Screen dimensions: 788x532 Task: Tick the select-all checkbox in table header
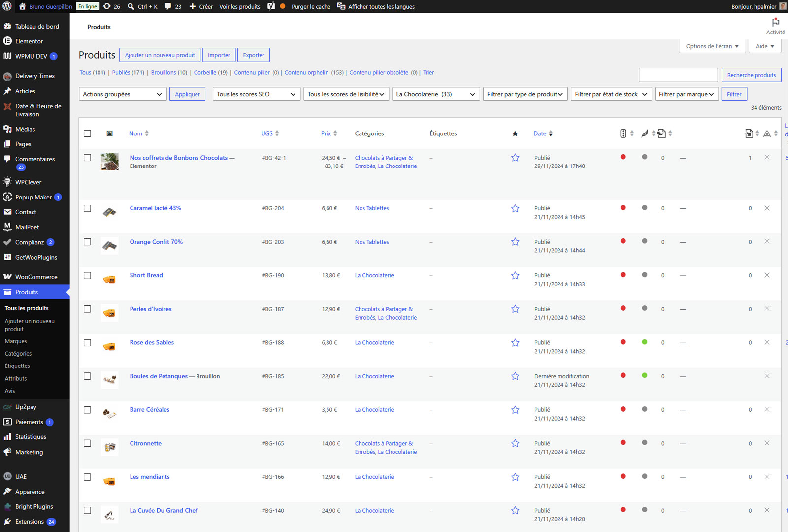pyautogui.click(x=87, y=133)
